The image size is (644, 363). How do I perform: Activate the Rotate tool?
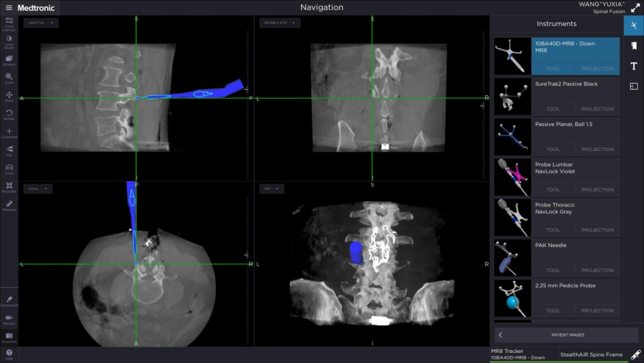[x=9, y=115]
